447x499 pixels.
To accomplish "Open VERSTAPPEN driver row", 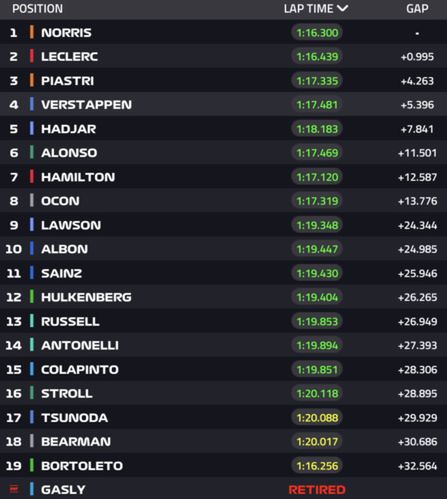I will 223,104.
